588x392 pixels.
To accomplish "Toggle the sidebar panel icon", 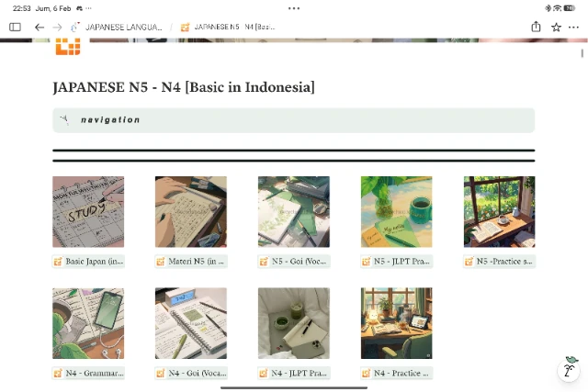I will point(15,28).
